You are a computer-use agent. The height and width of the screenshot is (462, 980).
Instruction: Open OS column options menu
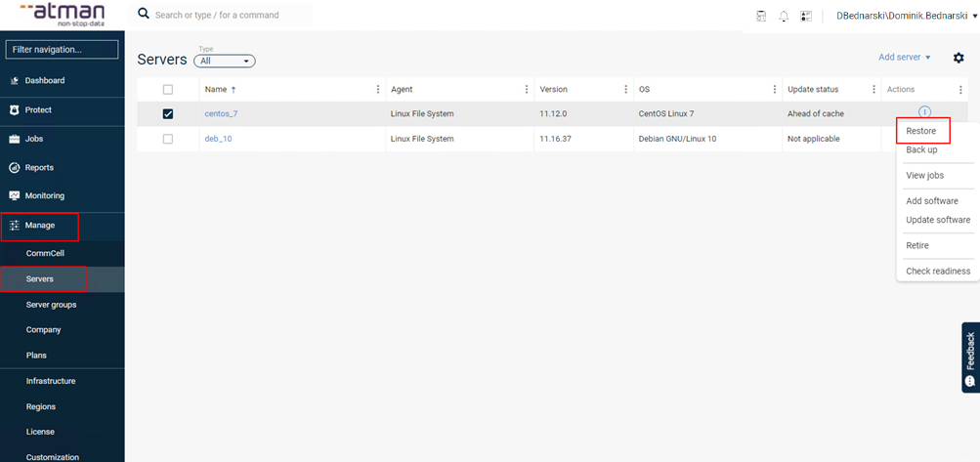[x=775, y=90]
